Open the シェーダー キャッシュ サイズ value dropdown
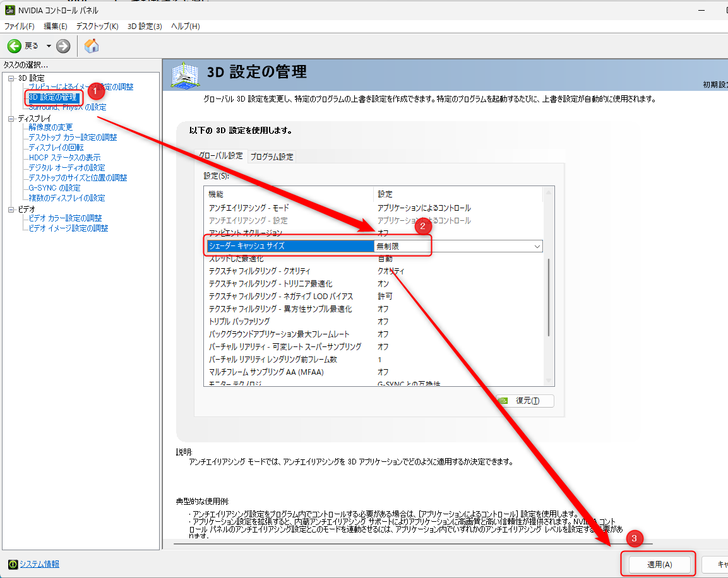 tap(537, 246)
